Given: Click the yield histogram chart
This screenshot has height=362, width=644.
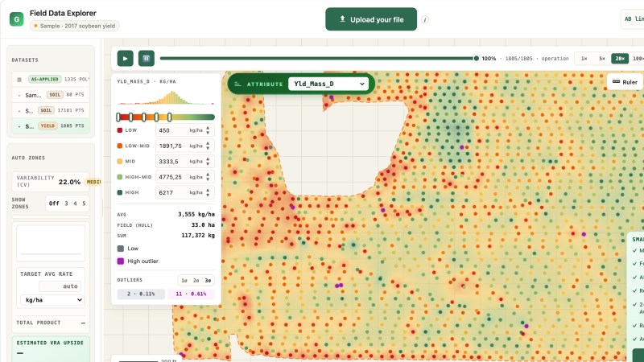Looking at the screenshot, I should tap(166, 98).
